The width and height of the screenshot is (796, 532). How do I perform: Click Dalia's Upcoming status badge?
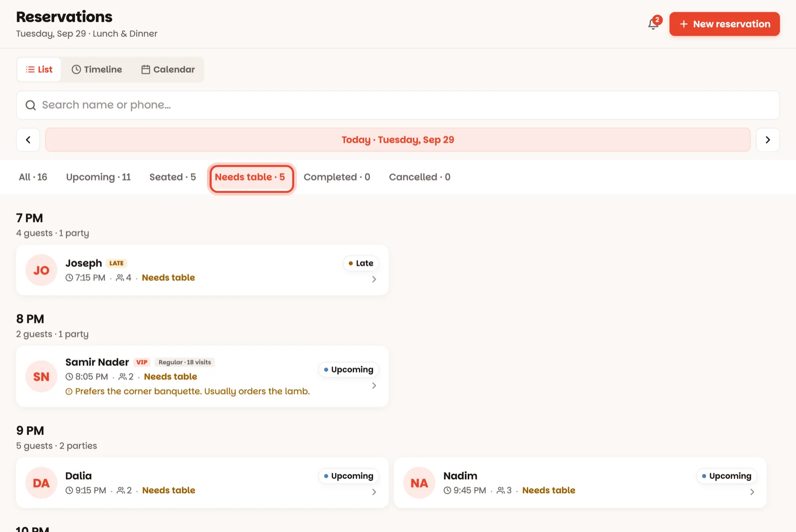click(x=349, y=476)
